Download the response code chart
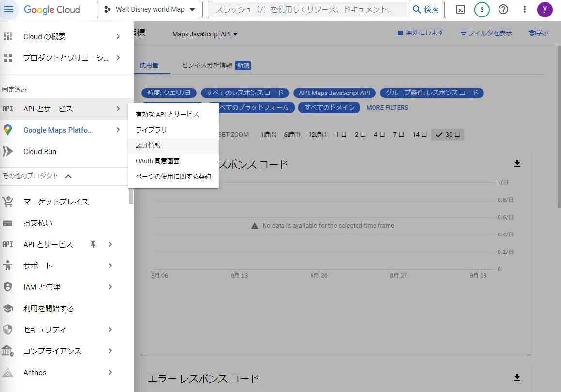 (517, 164)
